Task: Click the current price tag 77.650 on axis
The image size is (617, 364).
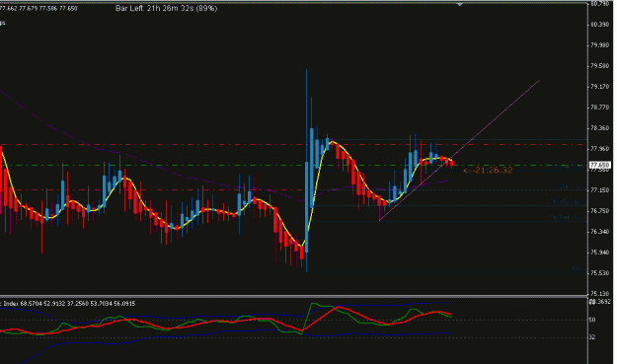Action: coord(600,165)
